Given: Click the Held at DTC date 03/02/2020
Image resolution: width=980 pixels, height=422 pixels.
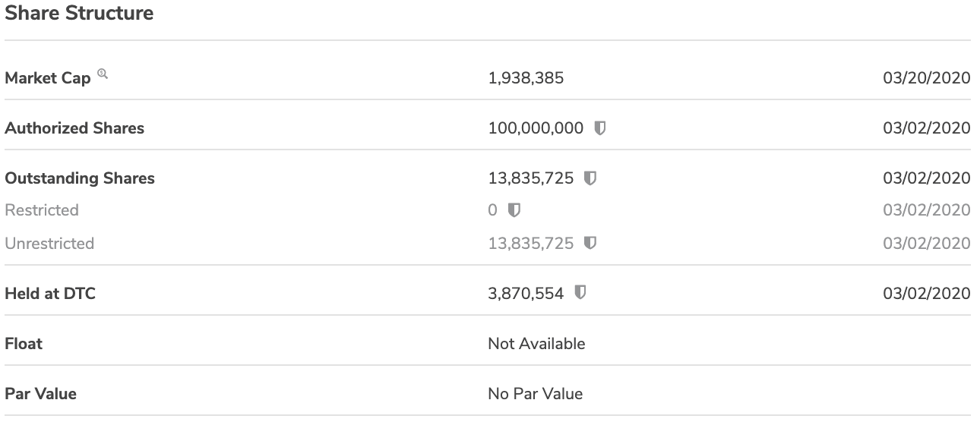Looking at the screenshot, I should click(927, 293).
